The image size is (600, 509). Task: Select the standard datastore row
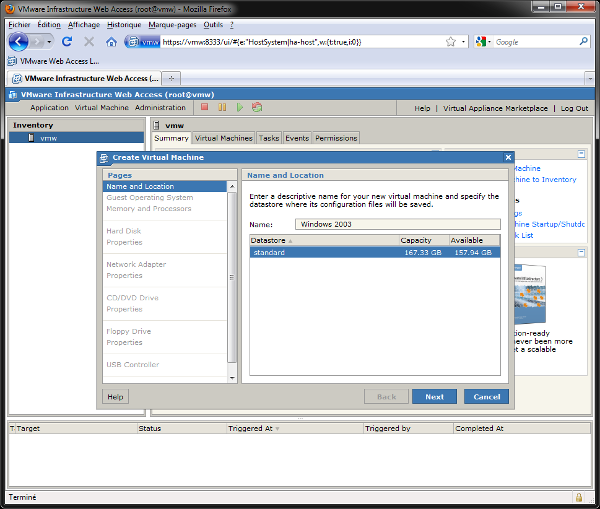point(375,253)
